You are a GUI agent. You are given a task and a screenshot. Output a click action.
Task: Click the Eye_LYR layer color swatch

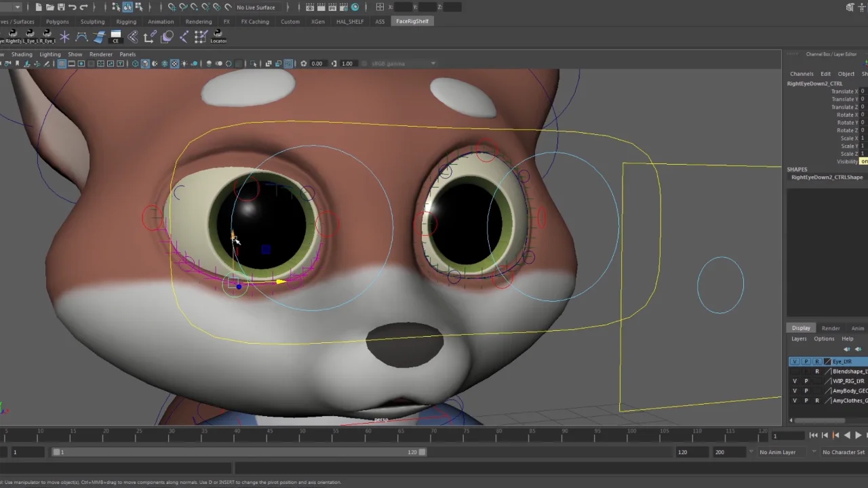827,362
